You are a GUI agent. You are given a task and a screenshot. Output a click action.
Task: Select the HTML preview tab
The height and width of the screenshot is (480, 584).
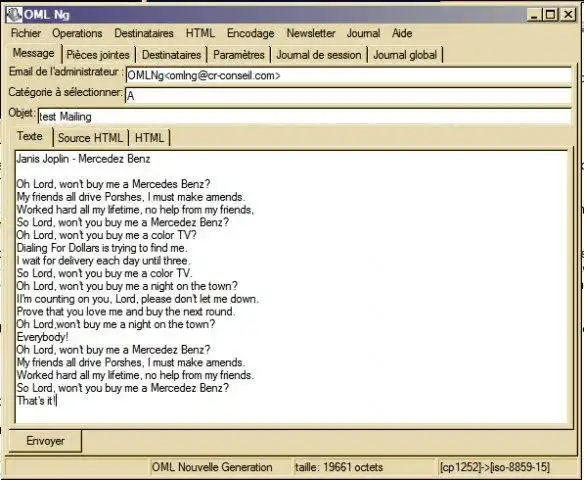[149, 138]
